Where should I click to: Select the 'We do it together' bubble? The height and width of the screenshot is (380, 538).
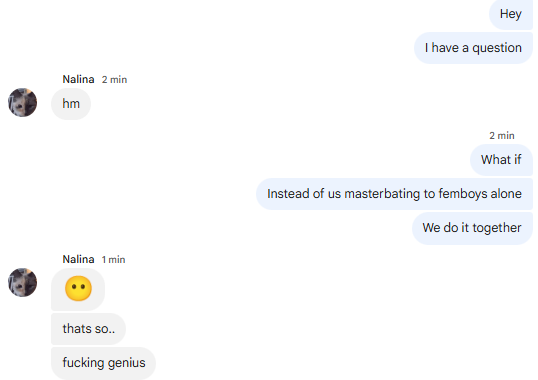pos(472,228)
